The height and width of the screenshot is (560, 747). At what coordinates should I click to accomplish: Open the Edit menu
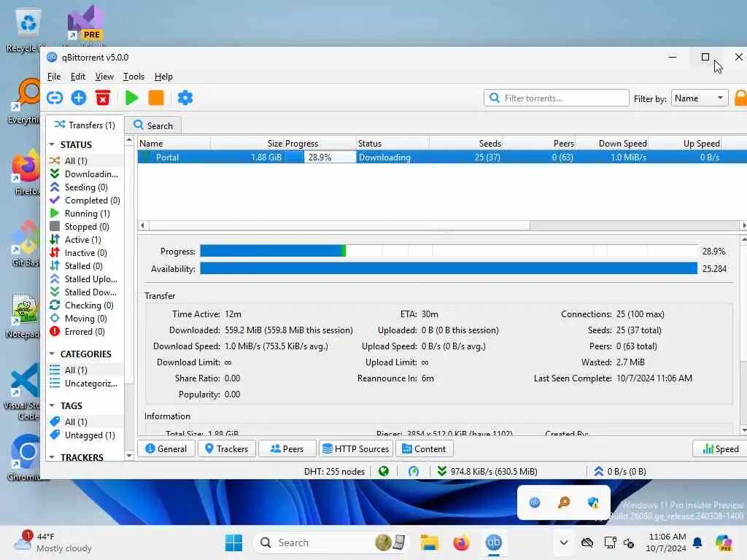point(77,77)
